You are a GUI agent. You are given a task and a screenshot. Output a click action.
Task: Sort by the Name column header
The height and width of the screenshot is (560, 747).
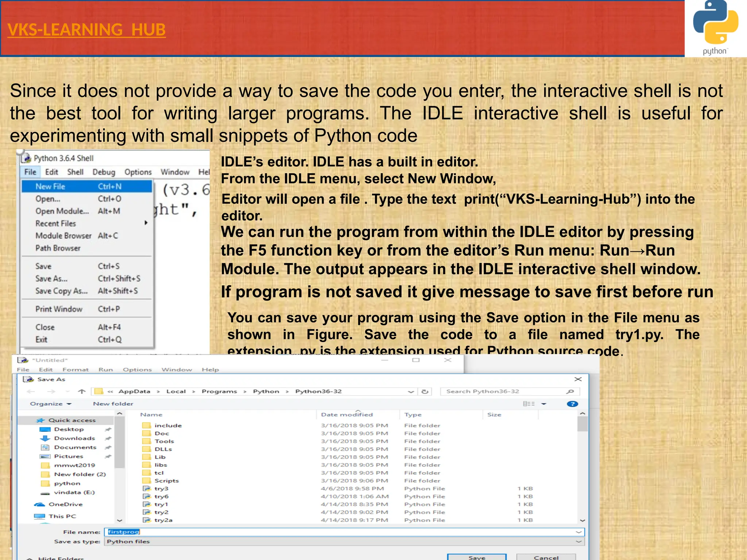point(151,415)
